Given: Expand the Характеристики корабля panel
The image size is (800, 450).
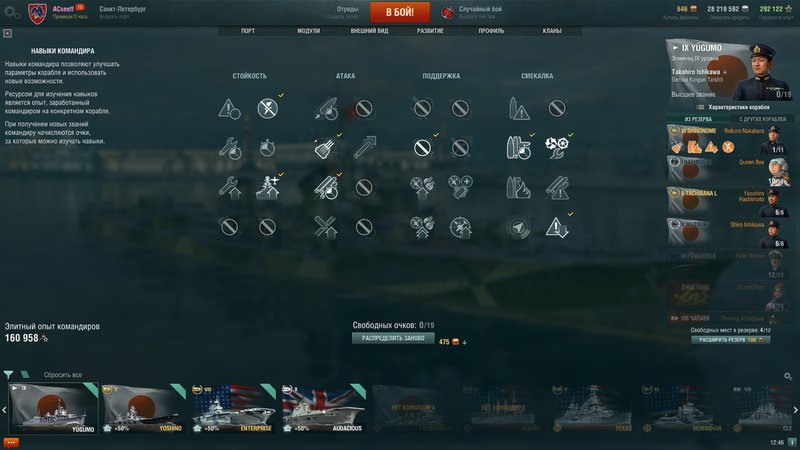Looking at the screenshot, I should tap(733, 107).
